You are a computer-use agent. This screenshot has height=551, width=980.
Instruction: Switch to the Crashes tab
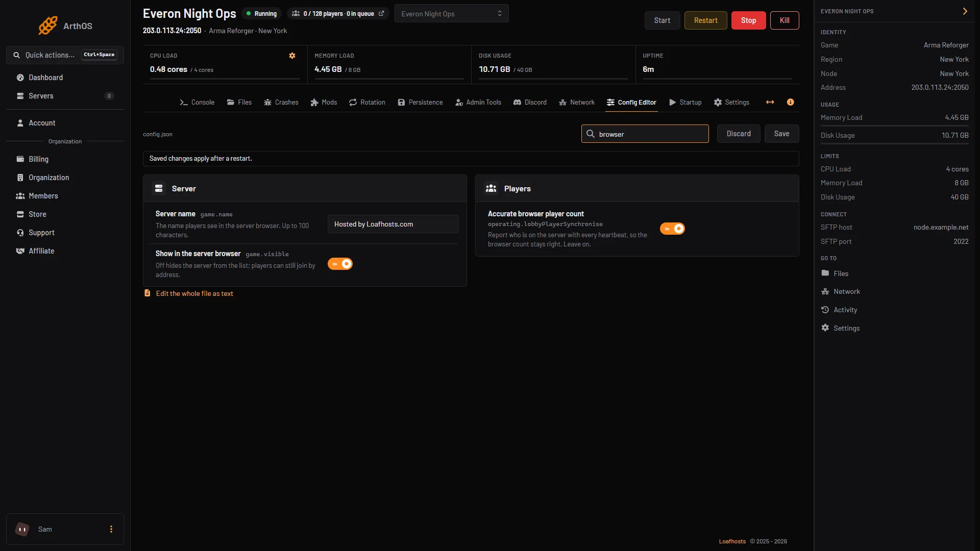coord(281,103)
